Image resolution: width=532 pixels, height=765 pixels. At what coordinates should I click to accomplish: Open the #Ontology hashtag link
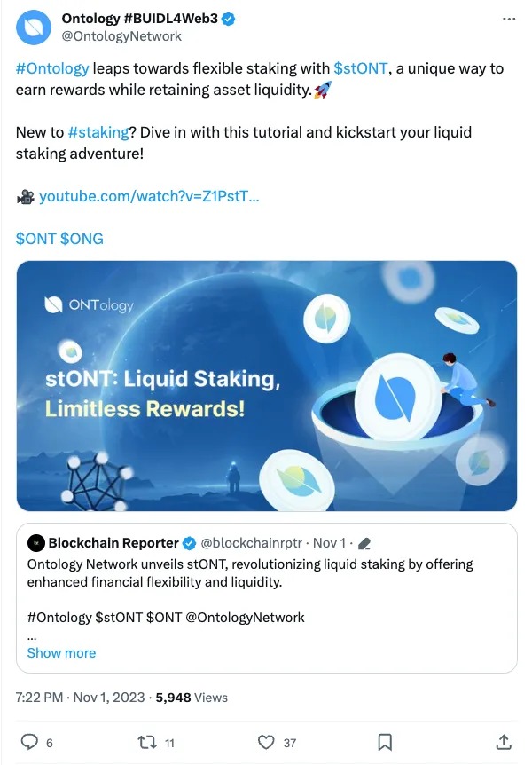pos(52,68)
